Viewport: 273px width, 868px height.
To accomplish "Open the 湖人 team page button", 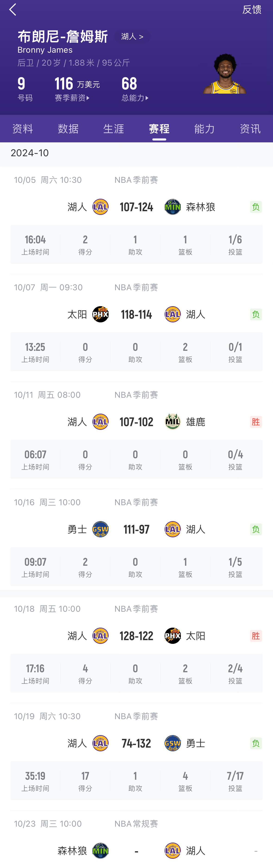I will click(x=132, y=36).
